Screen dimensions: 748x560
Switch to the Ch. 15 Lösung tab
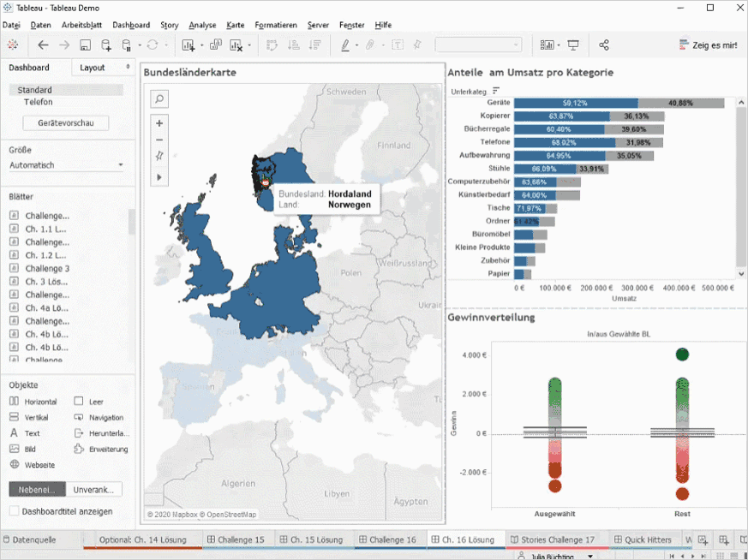[x=317, y=540]
